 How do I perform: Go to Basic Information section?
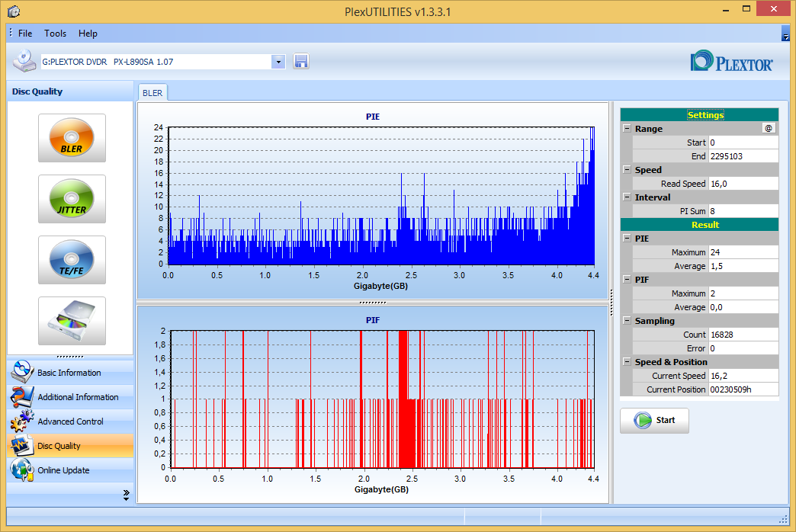pyautogui.click(x=69, y=373)
